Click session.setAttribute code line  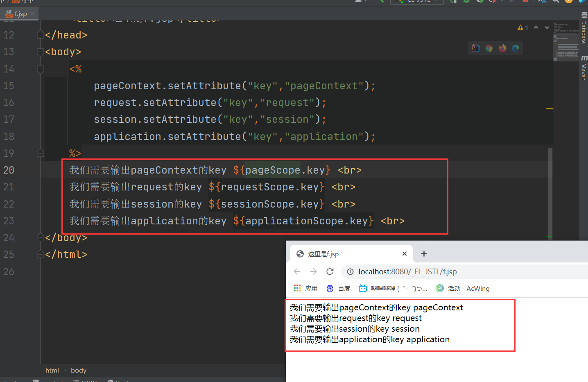click(x=210, y=119)
